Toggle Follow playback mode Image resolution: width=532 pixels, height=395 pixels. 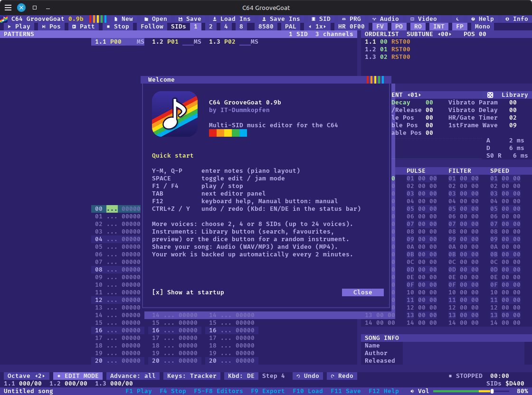152,27
